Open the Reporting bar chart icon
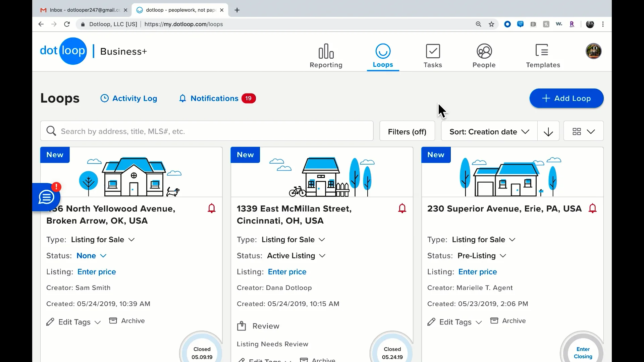The width and height of the screenshot is (644, 362). point(326,52)
